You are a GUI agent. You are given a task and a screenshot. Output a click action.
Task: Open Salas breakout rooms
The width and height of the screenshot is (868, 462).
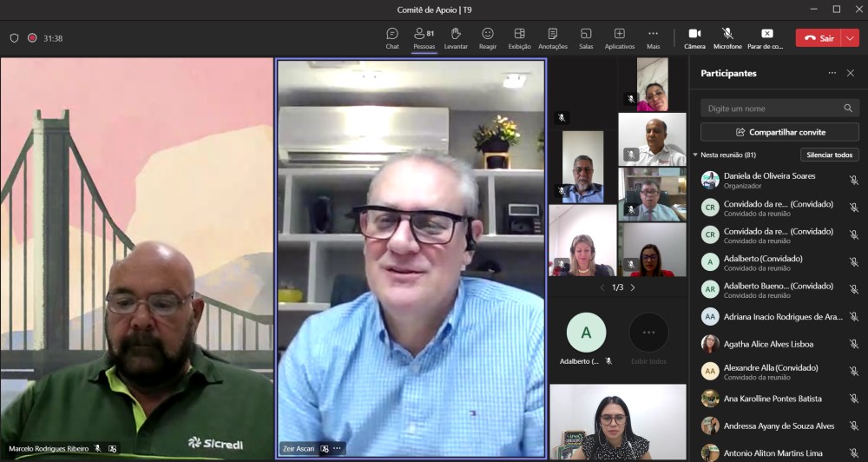586,37
